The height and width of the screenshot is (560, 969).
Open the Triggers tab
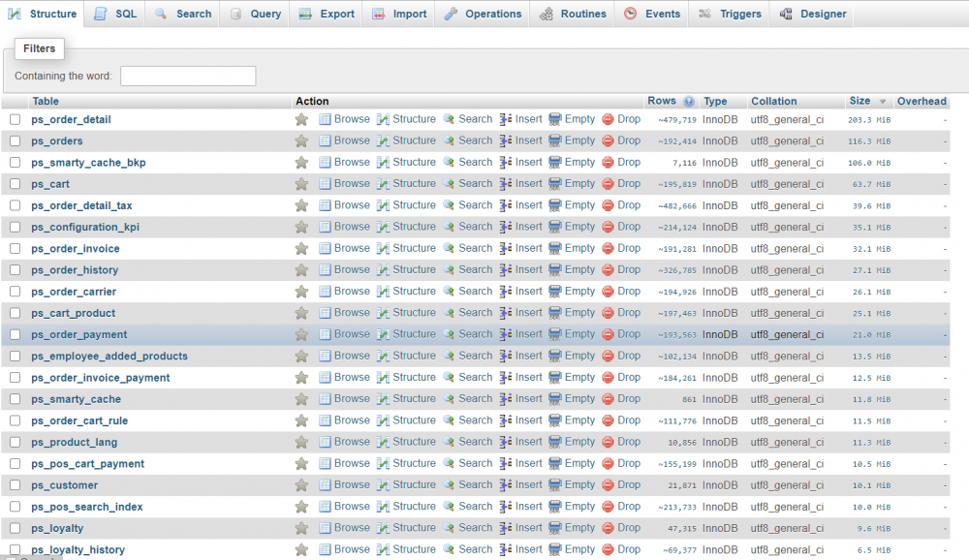coord(730,14)
